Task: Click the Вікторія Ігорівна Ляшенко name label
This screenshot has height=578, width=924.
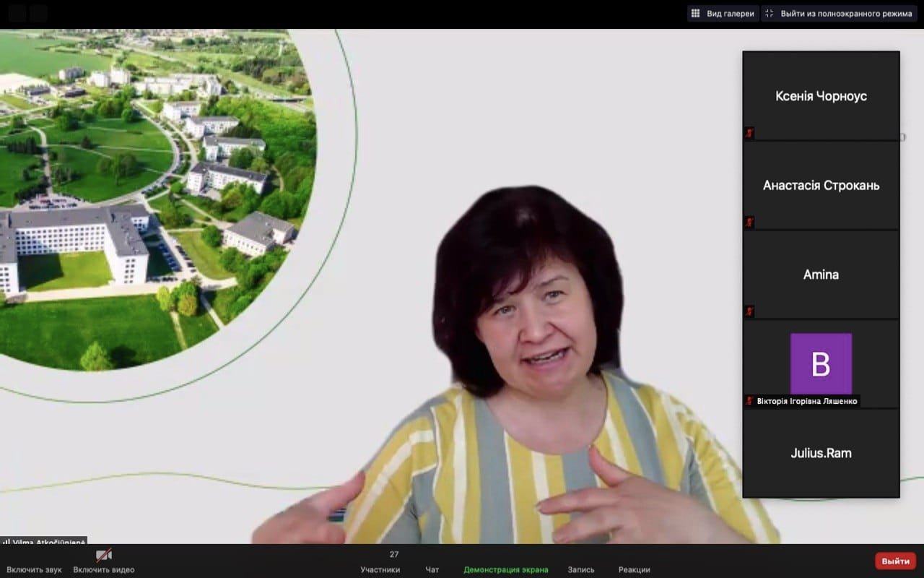Action: 807,401
